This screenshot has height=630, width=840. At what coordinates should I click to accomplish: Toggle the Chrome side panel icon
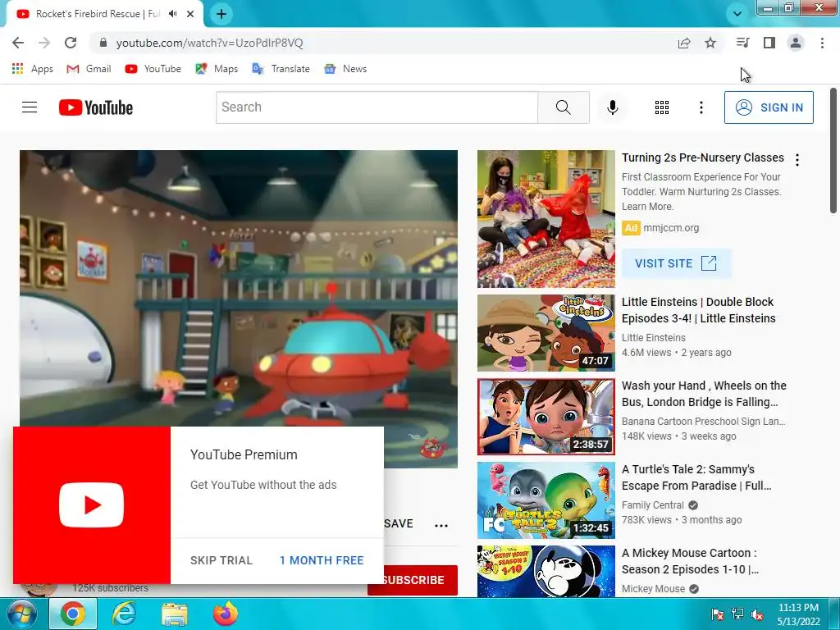point(769,43)
